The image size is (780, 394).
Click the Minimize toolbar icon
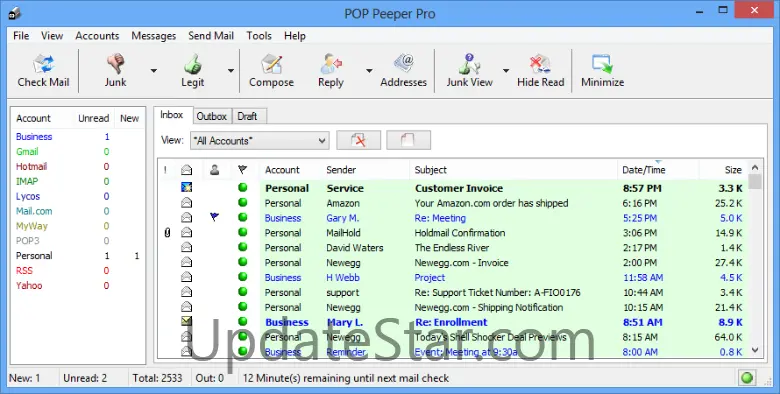(x=602, y=70)
